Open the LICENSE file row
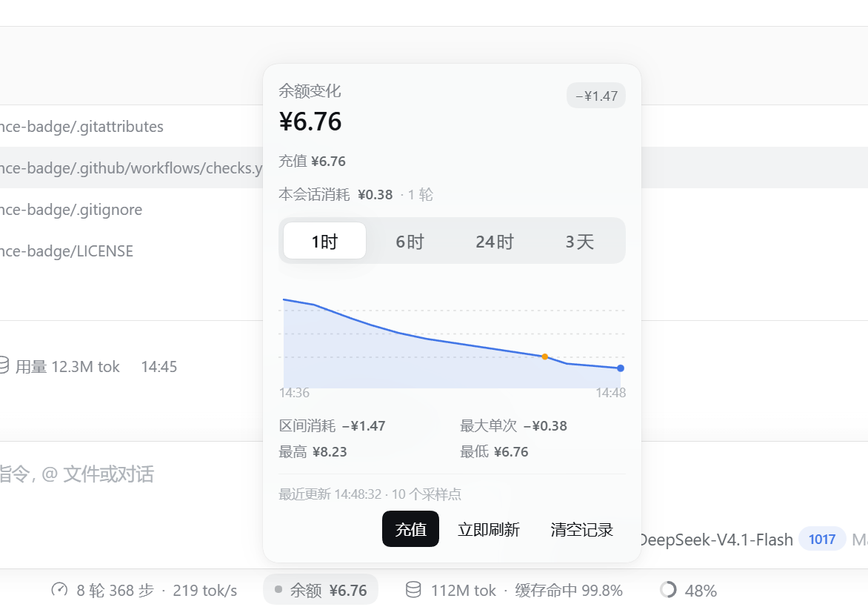 click(x=131, y=251)
